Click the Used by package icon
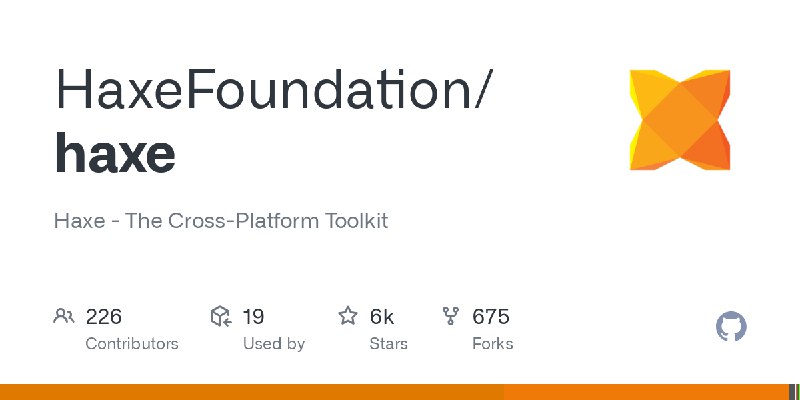 (x=221, y=316)
